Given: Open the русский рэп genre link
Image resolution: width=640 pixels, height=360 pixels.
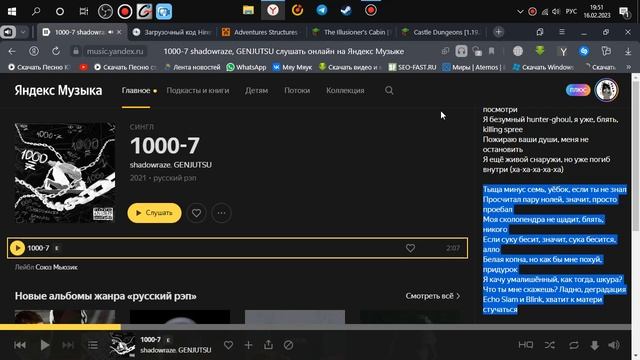Looking at the screenshot, I should (175, 178).
